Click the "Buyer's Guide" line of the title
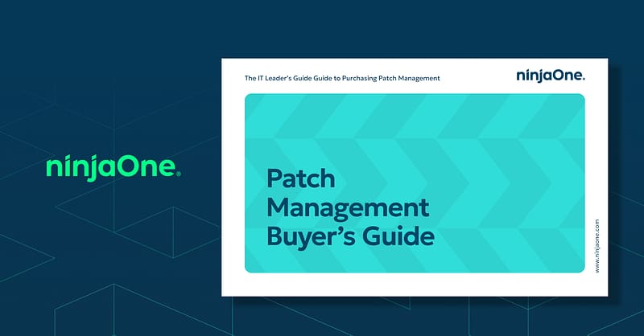The height and width of the screenshot is (336, 644). click(x=350, y=237)
